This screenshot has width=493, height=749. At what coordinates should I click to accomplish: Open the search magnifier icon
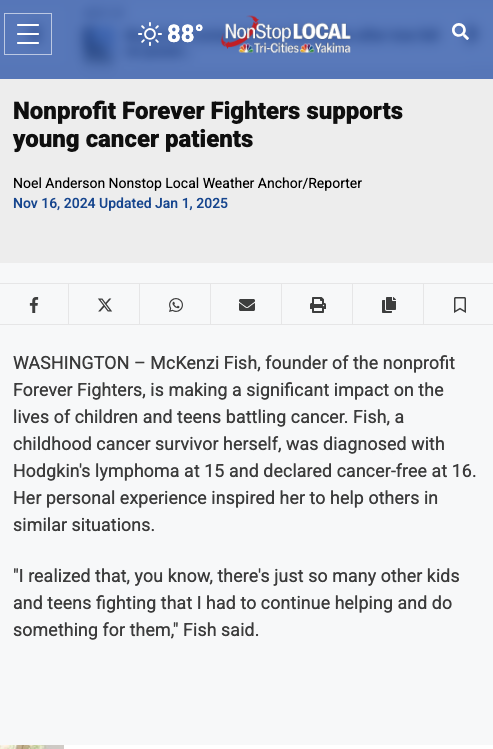[460, 32]
